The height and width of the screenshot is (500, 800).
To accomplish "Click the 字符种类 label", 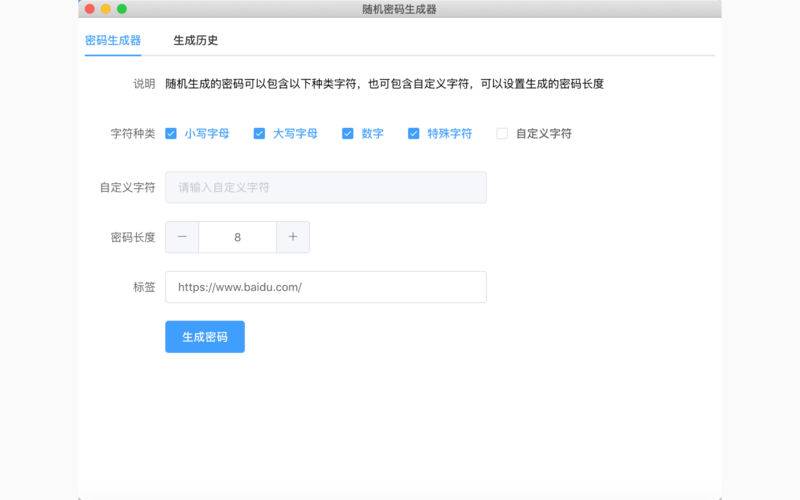I will (133, 134).
